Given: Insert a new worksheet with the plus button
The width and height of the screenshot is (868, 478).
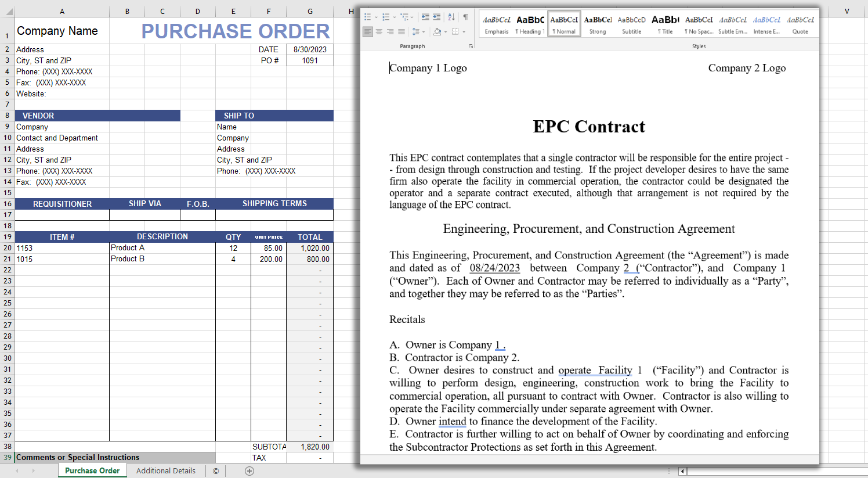Looking at the screenshot, I should [x=249, y=470].
